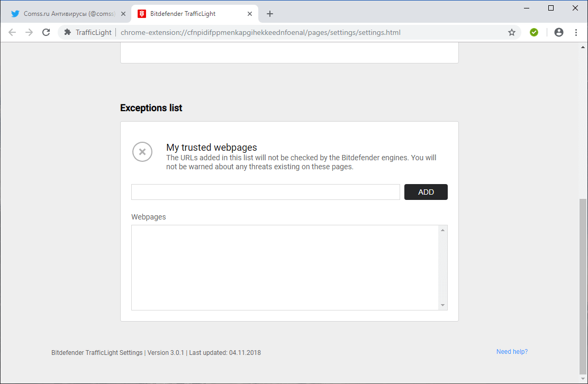The height and width of the screenshot is (384, 588).
Task: Click the page vertical scrollbar thumb
Action: point(583,286)
